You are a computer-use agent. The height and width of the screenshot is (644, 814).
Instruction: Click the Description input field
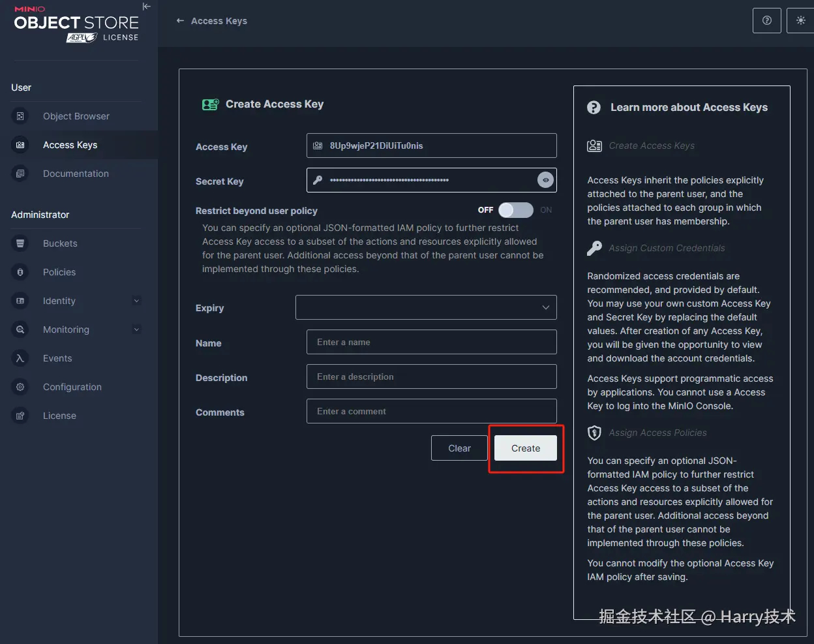click(x=432, y=376)
